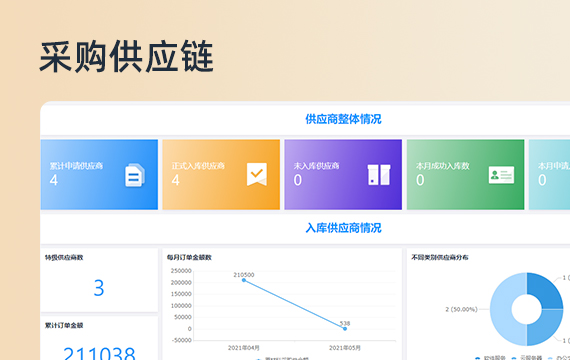Click the -50000 y-axis label
The image size is (570, 360).
click(180, 340)
